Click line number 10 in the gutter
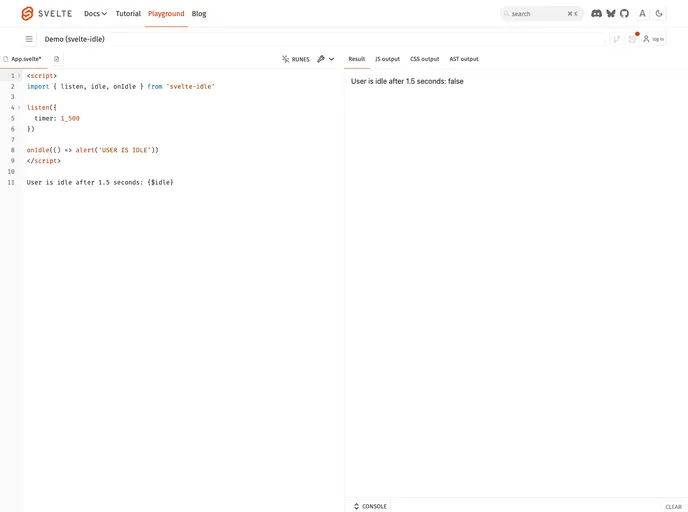The height and width of the screenshot is (512, 688). click(11, 172)
